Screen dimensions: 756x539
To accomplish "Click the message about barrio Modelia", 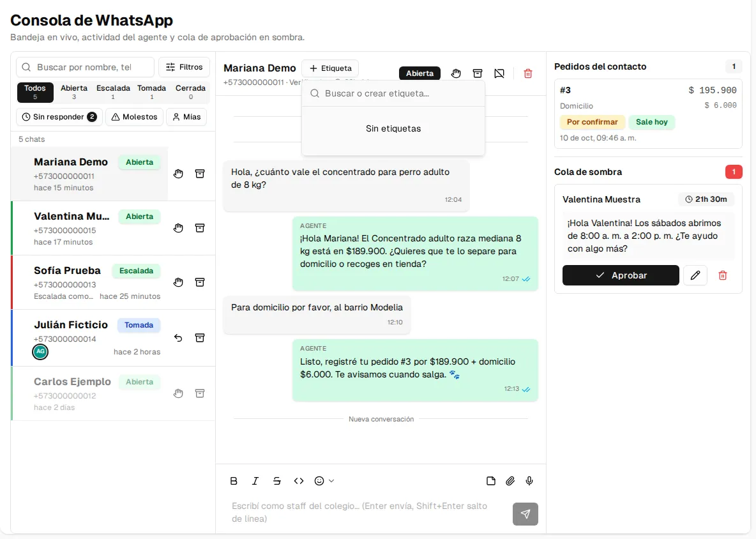I will 317,314.
